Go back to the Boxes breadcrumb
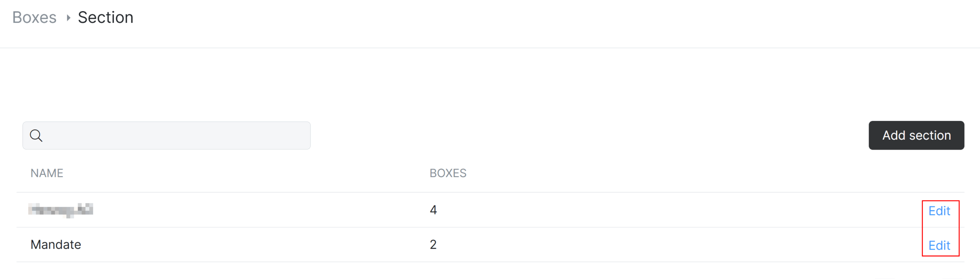This screenshot has width=980, height=279. click(x=34, y=18)
